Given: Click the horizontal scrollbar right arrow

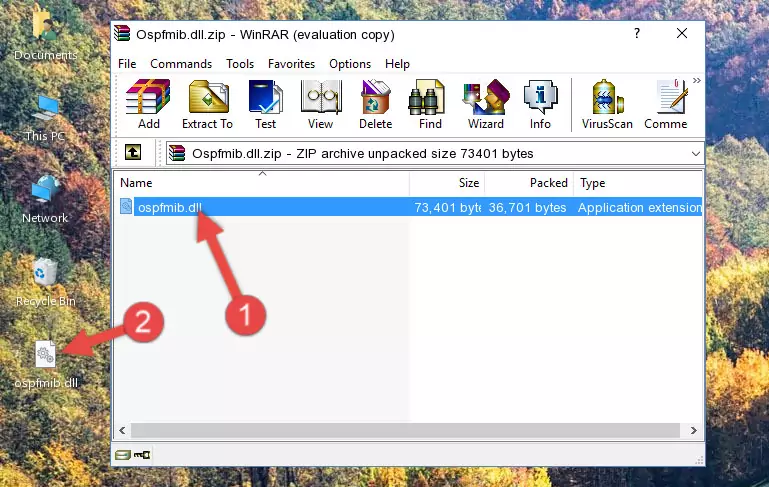Looking at the screenshot, I should pyautogui.click(x=693, y=430).
